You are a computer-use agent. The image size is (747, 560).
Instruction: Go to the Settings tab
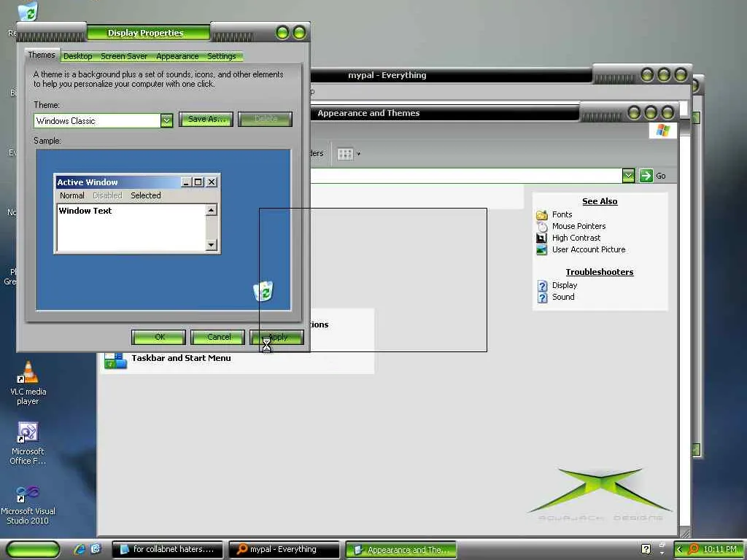pos(222,56)
